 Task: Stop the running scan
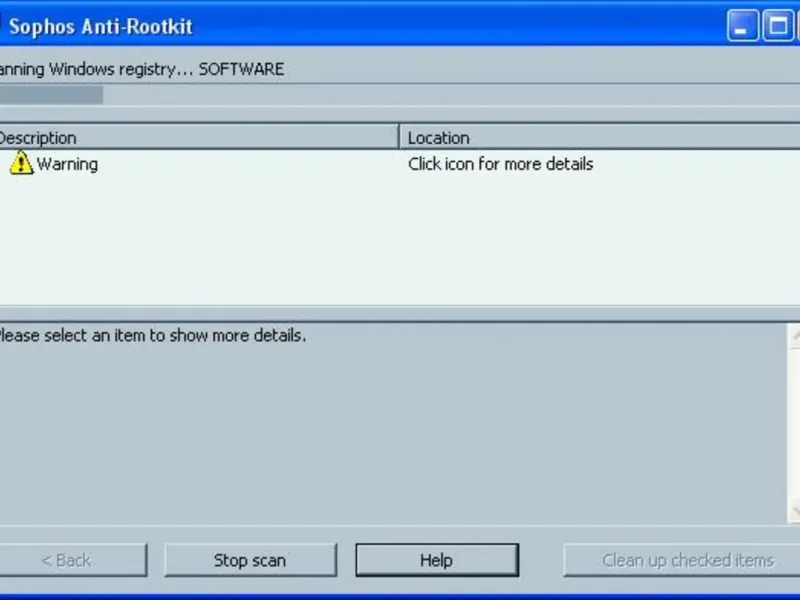click(250, 560)
